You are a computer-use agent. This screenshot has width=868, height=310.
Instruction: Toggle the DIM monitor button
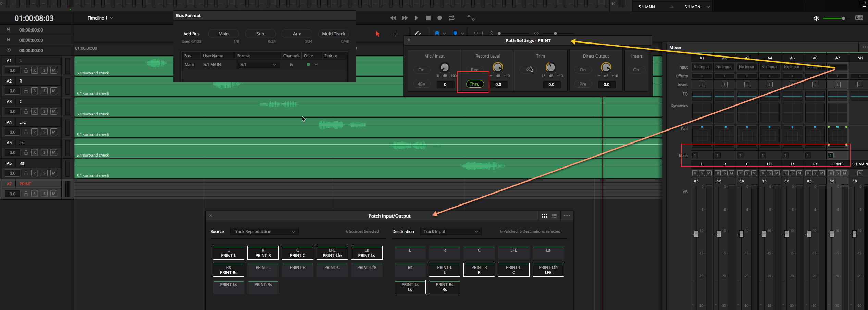[859, 18]
